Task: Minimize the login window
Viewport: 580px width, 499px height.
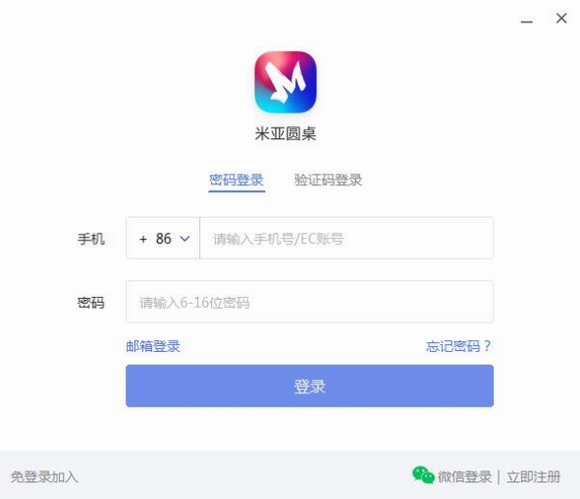Action: click(527, 22)
